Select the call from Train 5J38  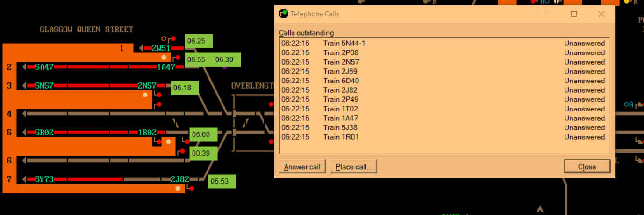444,128
